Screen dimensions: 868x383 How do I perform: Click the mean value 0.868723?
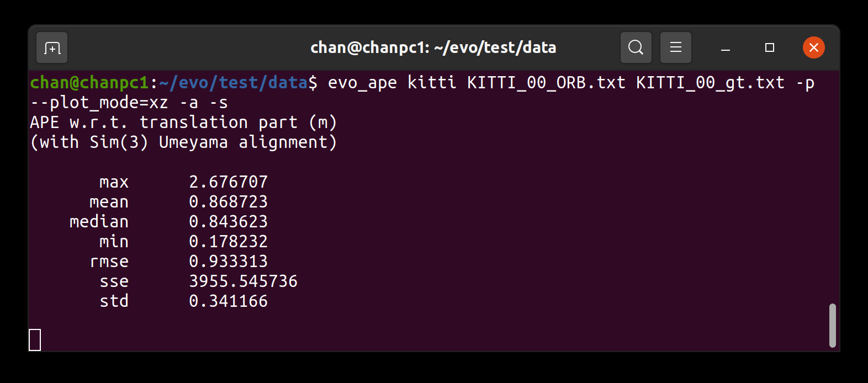tap(228, 202)
